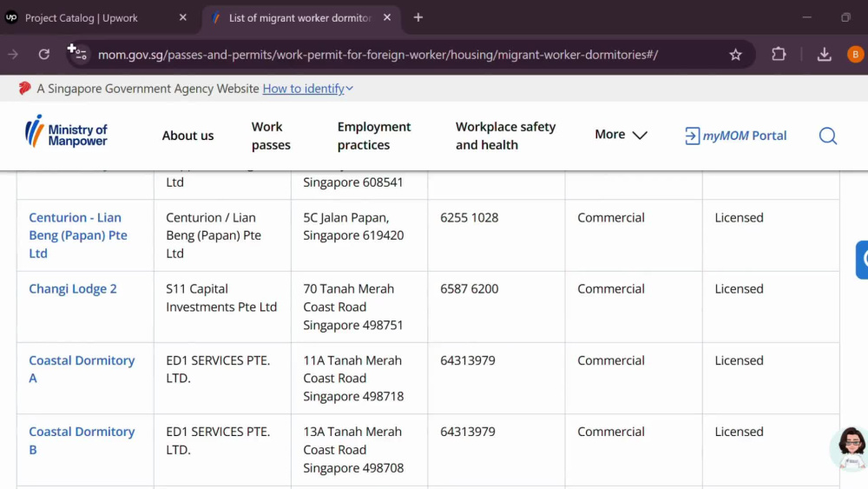Click ED1 SERVICES PTE. LTD. in Coastal Dormitory A row
The image size is (868, 489).
pyautogui.click(x=218, y=369)
